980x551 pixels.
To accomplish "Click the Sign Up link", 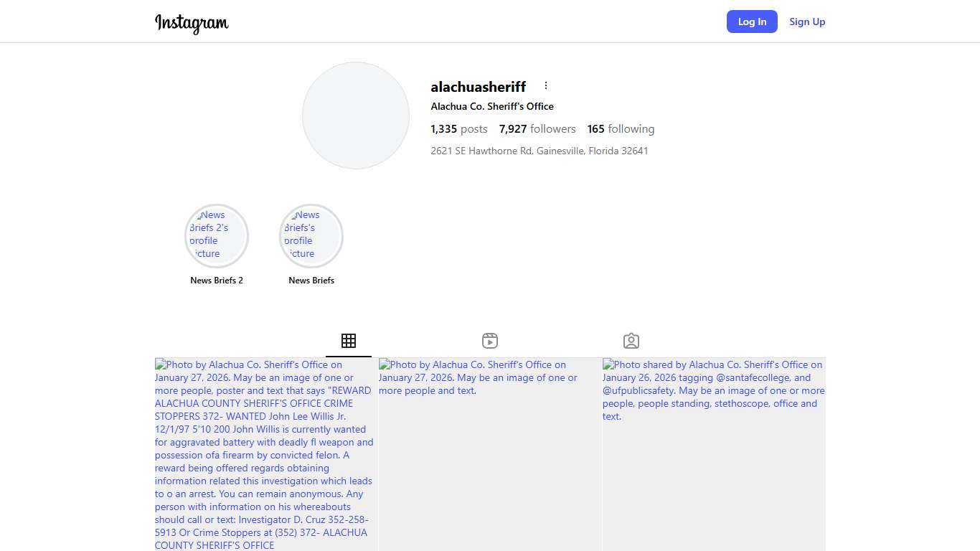I will point(807,22).
